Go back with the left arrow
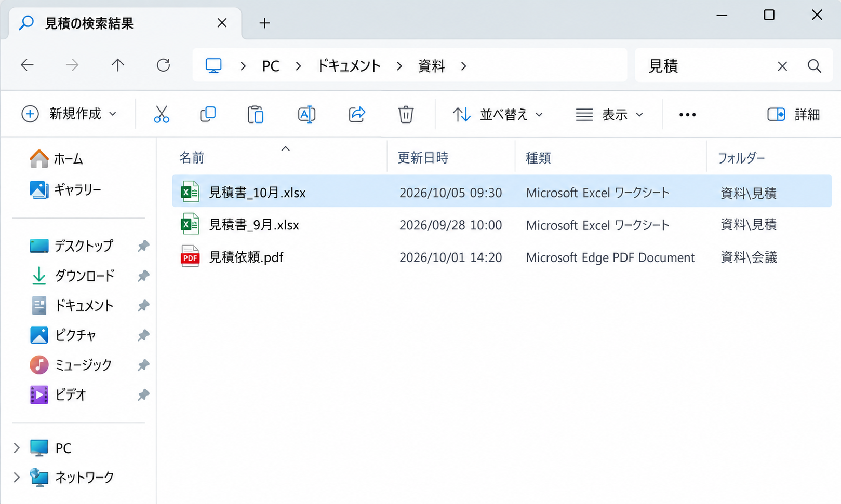Viewport: 841px width, 504px height. click(27, 65)
